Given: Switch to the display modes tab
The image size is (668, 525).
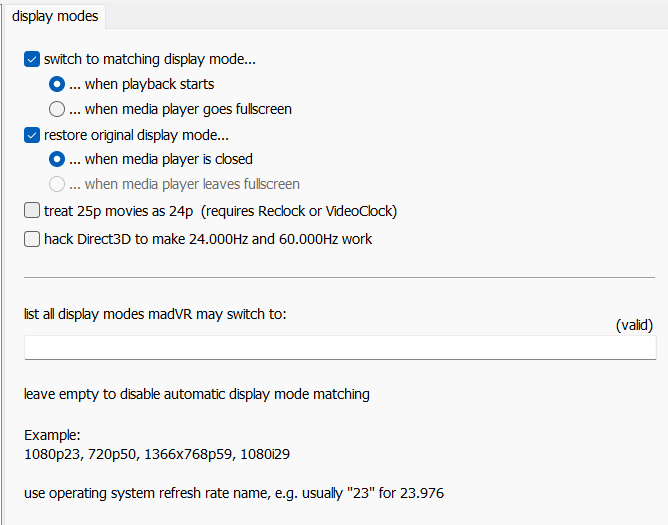Looking at the screenshot, I should tap(55, 16).
